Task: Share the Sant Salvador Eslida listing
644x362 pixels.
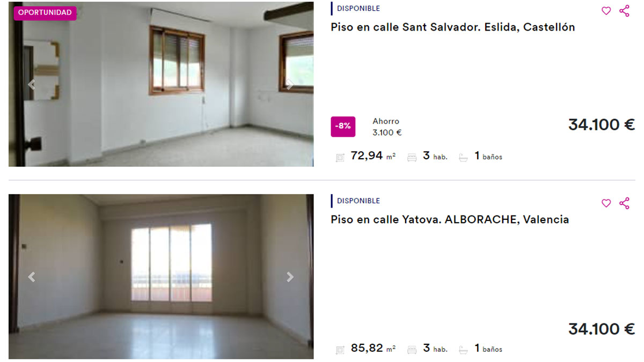Action: point(624,11)
